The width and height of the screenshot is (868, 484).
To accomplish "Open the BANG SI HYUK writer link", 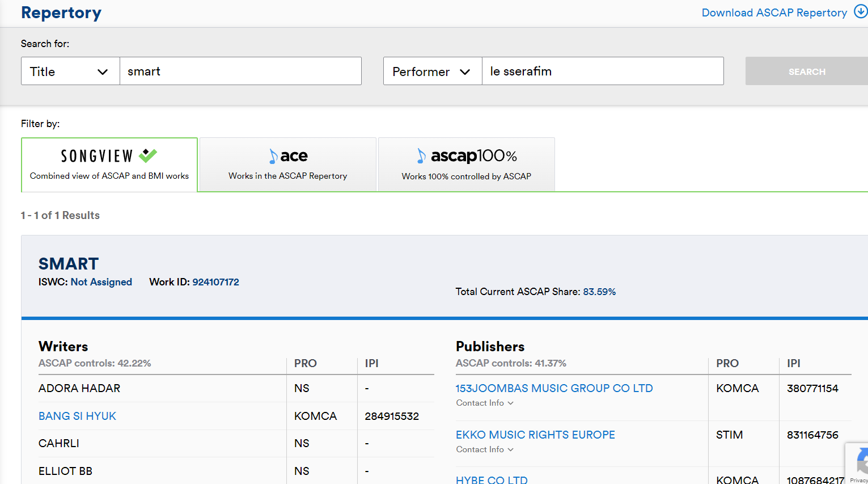I will (x=77, y=416).
